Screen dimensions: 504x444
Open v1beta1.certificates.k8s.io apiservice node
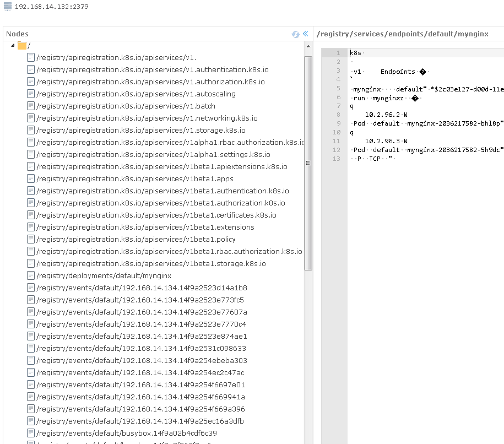coord(156,215)
